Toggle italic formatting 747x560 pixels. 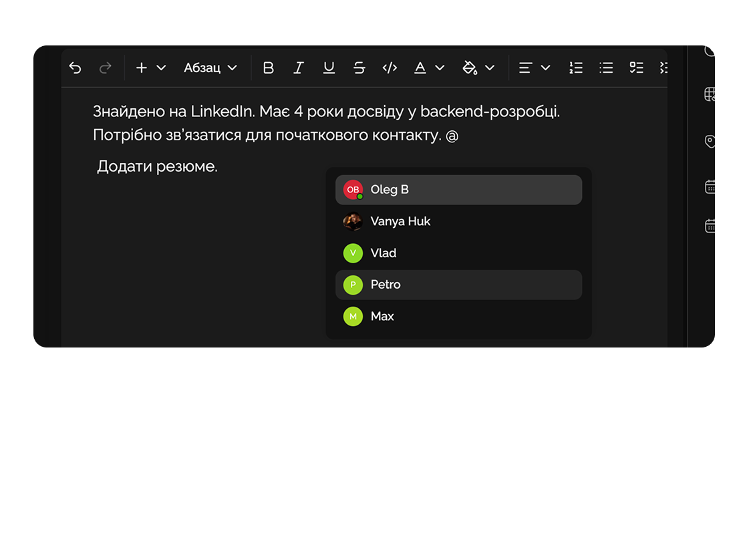click(x=299, y=67)
